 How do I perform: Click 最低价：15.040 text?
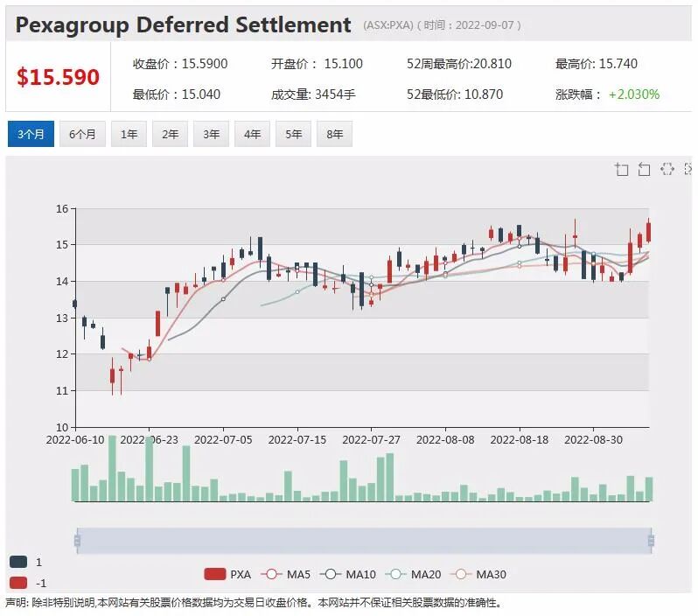click(177, 94)
